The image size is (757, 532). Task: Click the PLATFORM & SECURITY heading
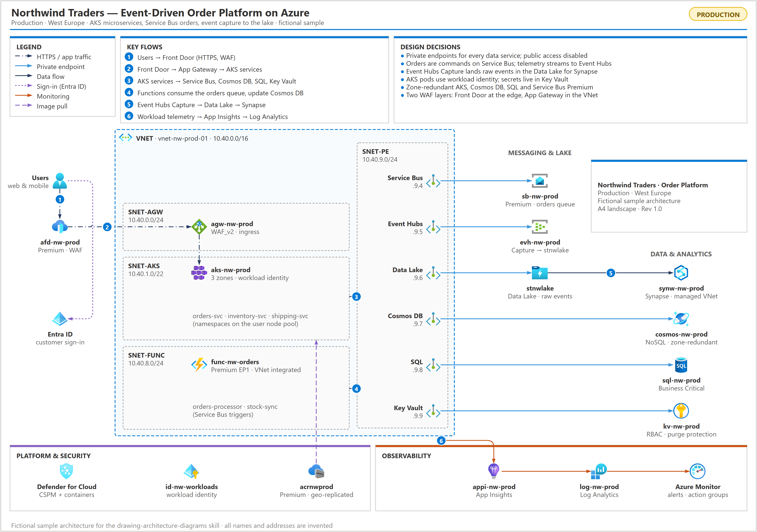click(x=53, y=456)
